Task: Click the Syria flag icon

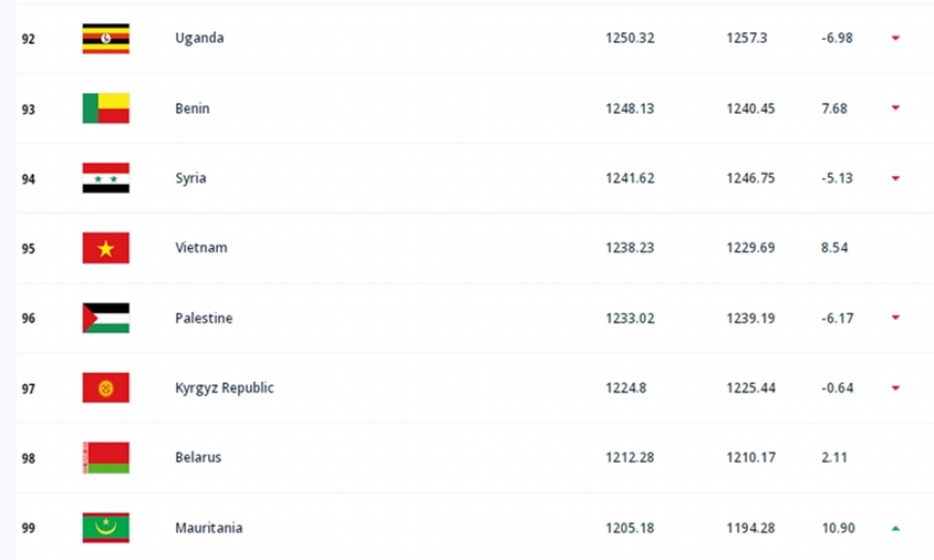Action: coord(105,178)
